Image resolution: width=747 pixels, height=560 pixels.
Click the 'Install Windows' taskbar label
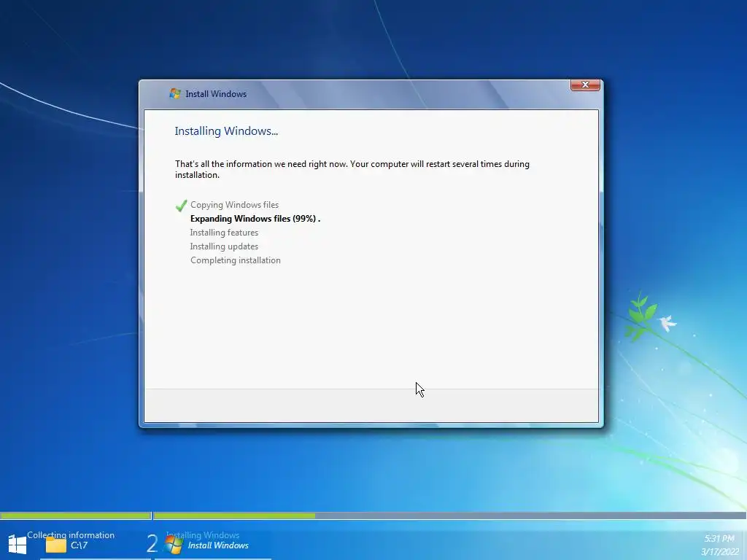217,545
